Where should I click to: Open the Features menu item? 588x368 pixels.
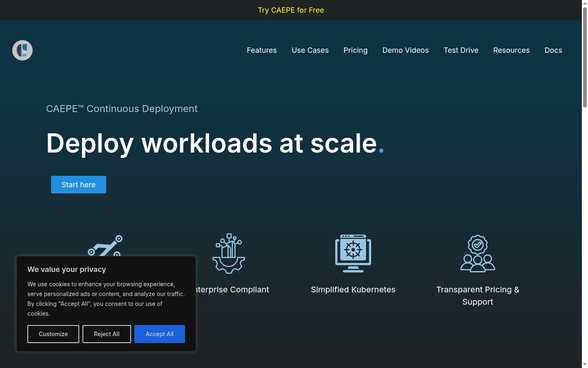[x=262, y=50]
